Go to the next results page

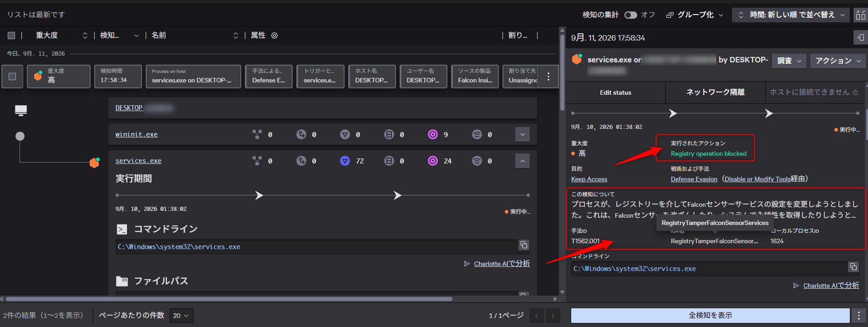tap(553, 316)
